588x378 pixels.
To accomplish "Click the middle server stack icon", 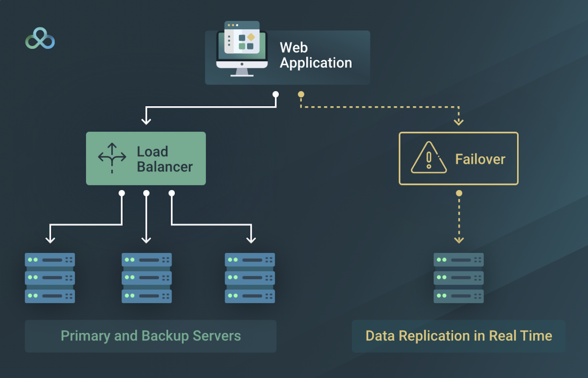I will click(x=146, y=278).
